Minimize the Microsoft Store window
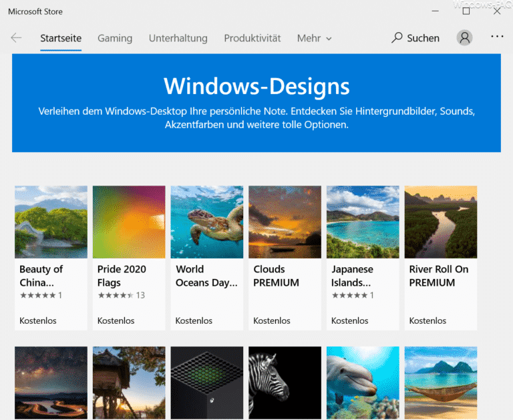The width and height of the screenshot is (513, 420). pyautogui.click(x=435, y=11)
